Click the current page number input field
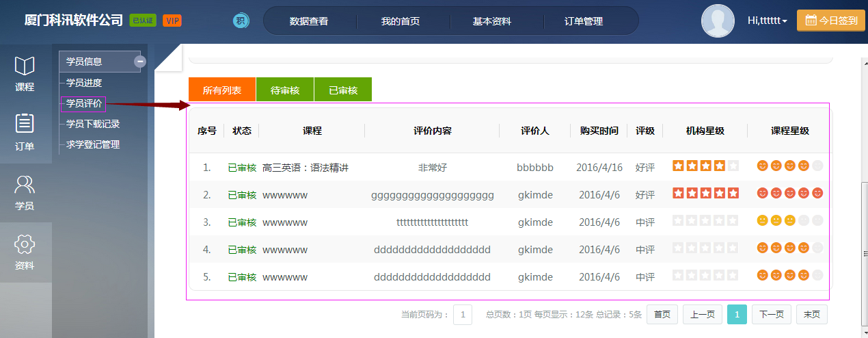 pyautogui.click(x=463, y=314)
